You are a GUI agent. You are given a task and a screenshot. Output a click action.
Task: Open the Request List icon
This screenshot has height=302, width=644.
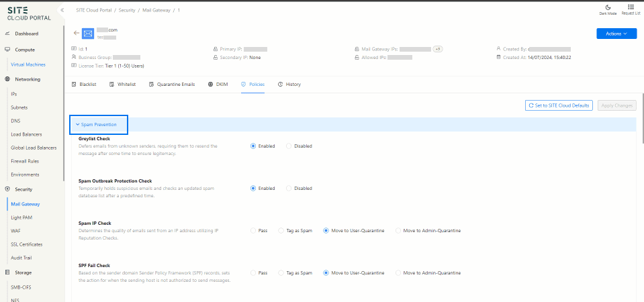pyautogui.click(x=631, y=7)
